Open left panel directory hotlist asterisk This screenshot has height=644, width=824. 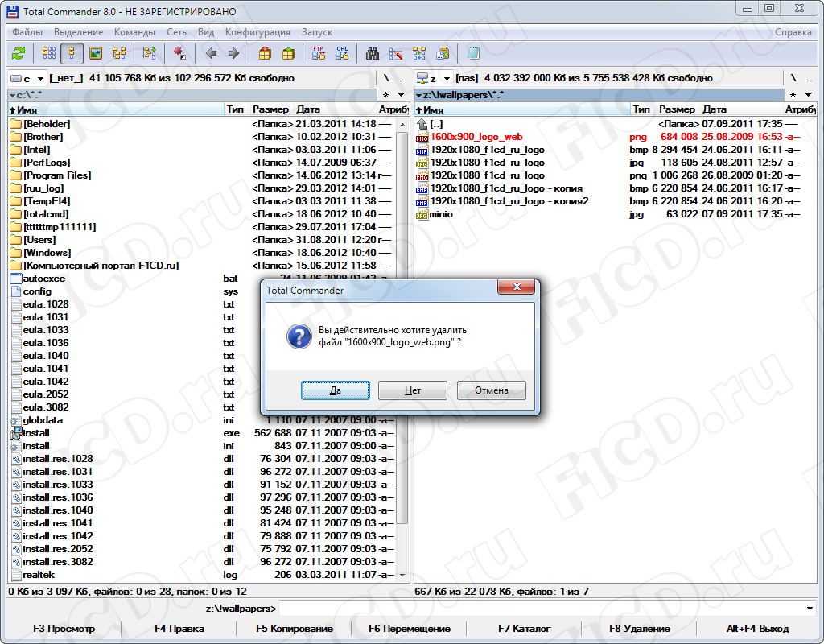pyautogui.click(x=385, y=95)
